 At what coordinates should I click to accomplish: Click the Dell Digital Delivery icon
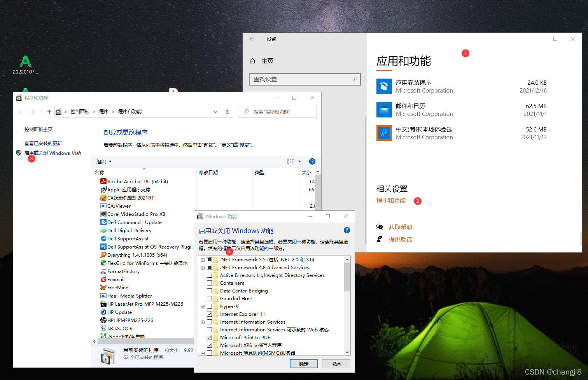point(103,230)
